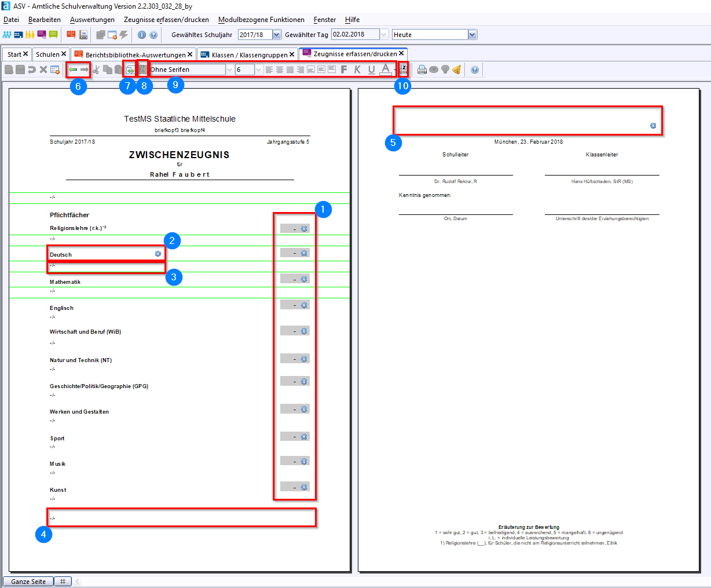
Task: Click the broom clean-up icon
Action: 457,70
